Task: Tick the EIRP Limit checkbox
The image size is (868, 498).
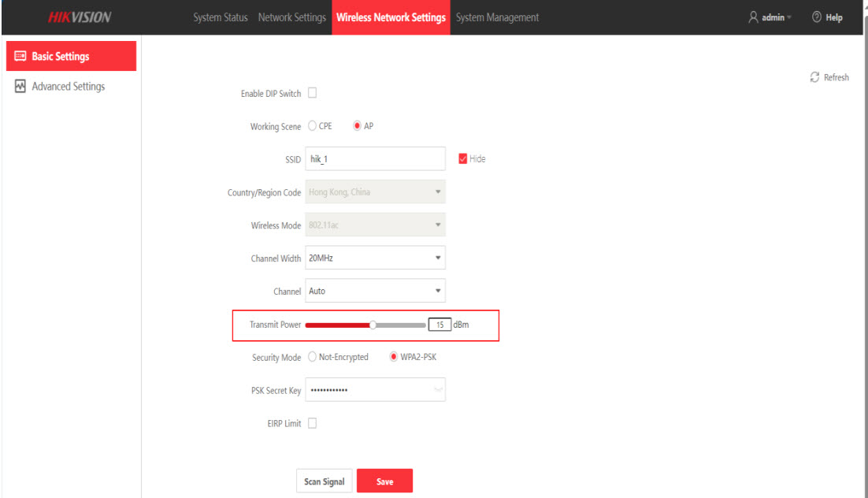Action: tap(312, 423)
